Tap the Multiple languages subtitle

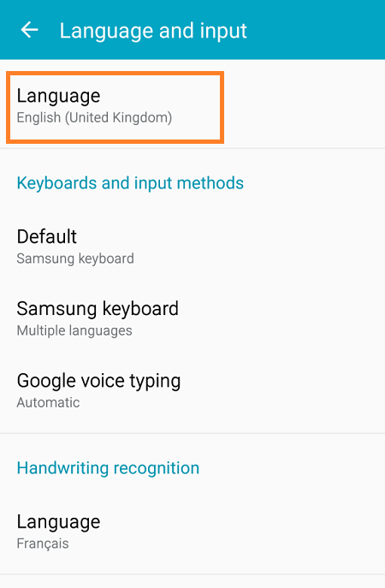point(74,330)
